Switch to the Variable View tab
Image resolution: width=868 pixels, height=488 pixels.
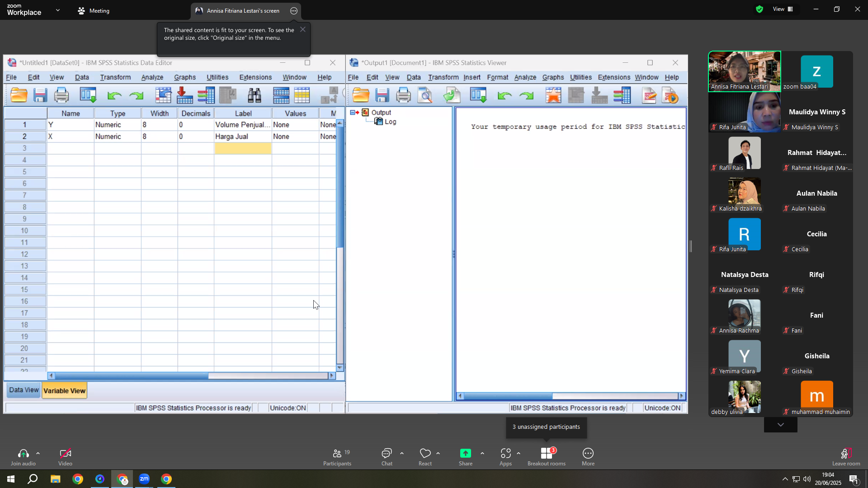click(x=65, y=391)
